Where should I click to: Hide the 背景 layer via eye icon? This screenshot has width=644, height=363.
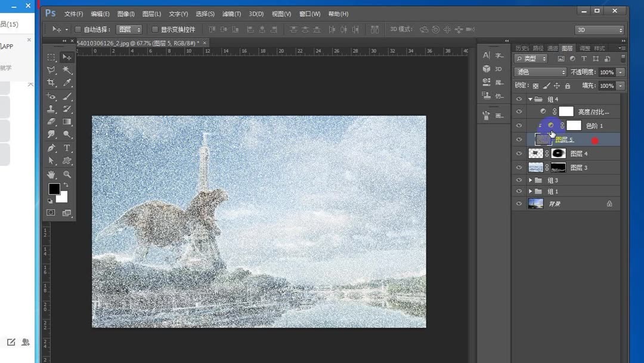coord(519,204)
